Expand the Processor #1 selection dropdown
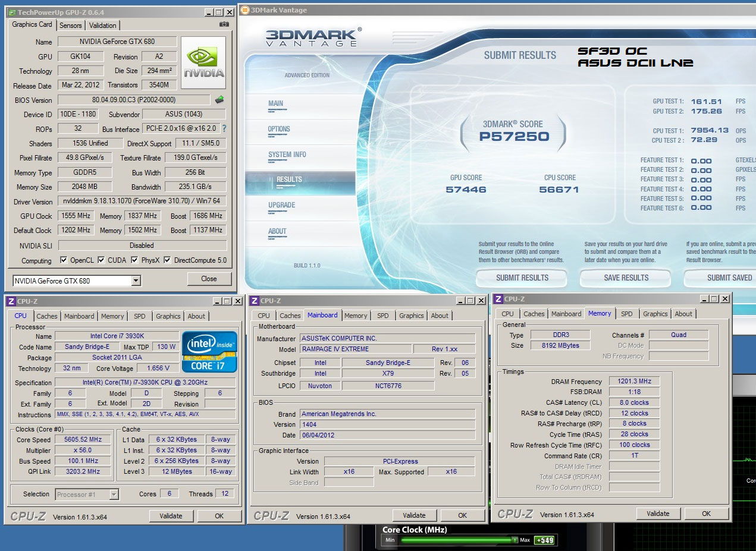Image resolution: width=756 pixels, height=551 pixels. pos(114,495)
